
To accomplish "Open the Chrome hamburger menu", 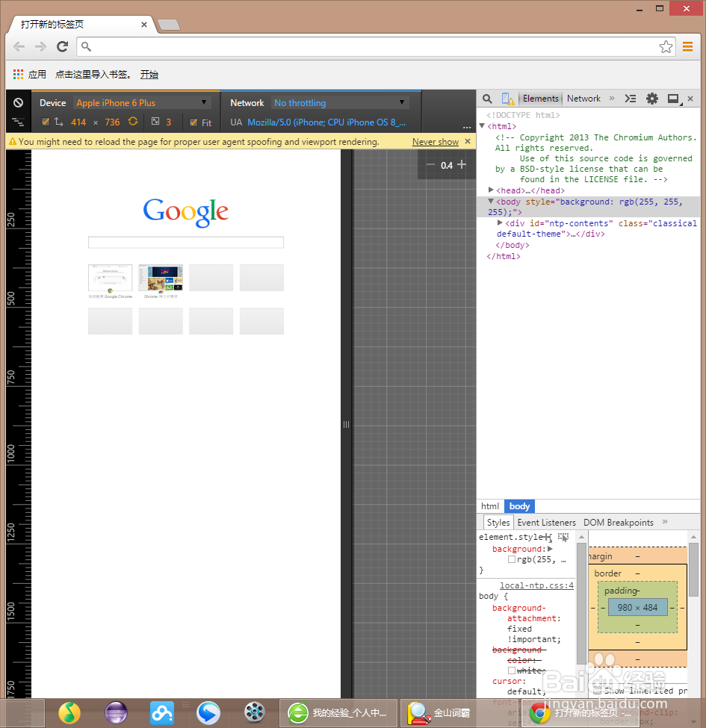I will click(x=687, y=46).
